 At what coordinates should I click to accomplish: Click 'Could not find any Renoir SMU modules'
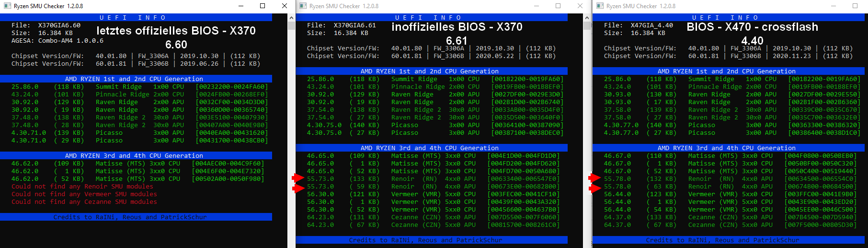click(82, 187)
